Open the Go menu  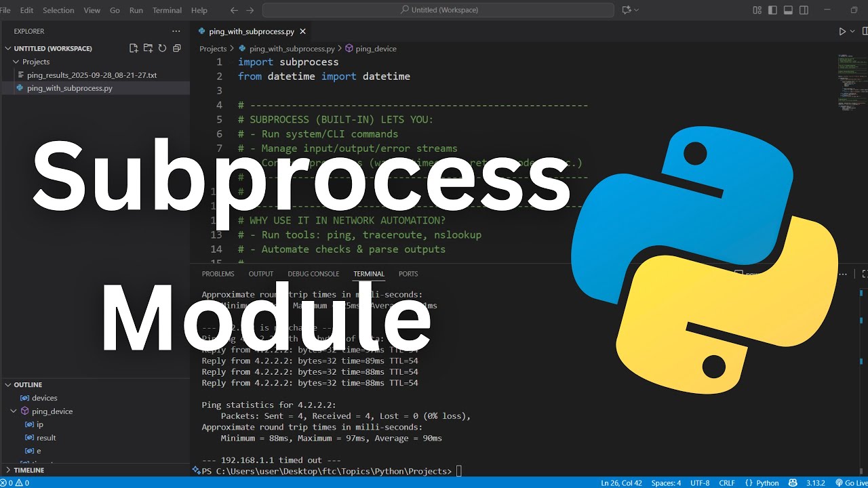[115, 10]
